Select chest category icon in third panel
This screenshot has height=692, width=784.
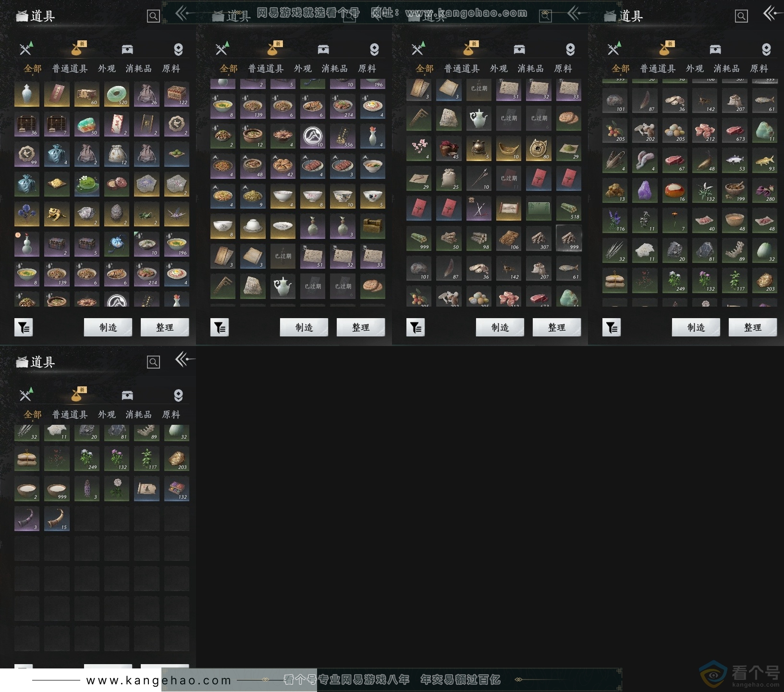[x=519, y=49]
